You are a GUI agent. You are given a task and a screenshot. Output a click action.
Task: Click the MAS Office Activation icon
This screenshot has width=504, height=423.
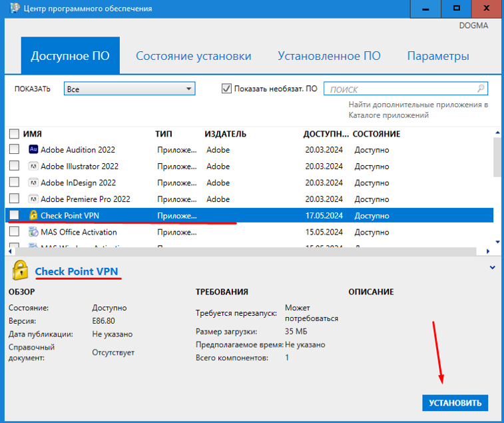34,232
